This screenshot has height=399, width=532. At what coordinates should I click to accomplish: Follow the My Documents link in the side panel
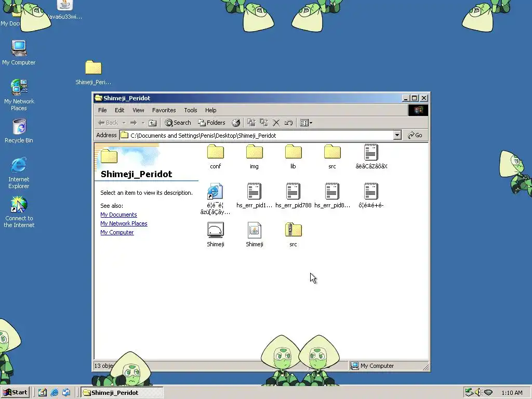pos(118,215)
